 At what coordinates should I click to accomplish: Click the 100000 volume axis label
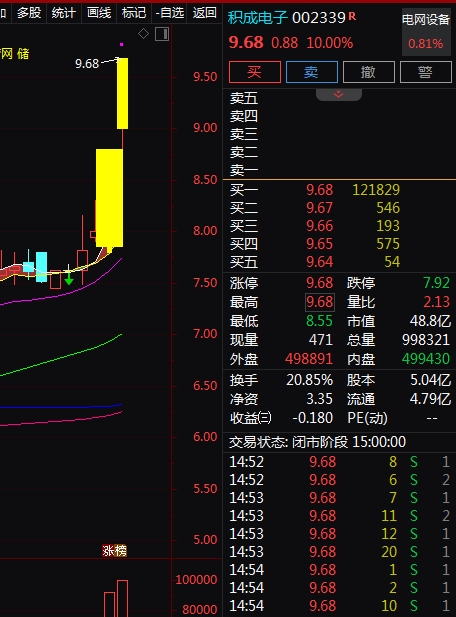[x=196, y=580]
